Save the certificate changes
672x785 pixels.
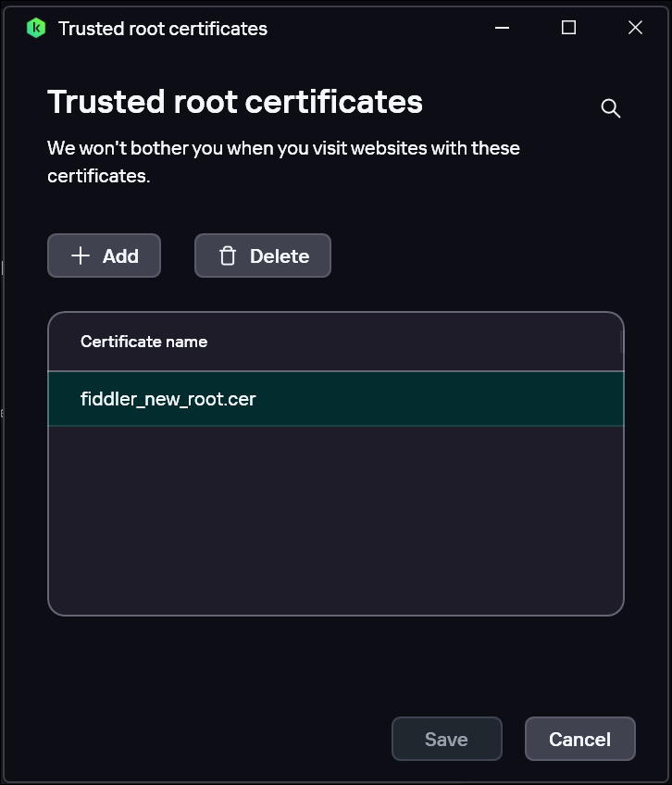(x=446, y=739)
